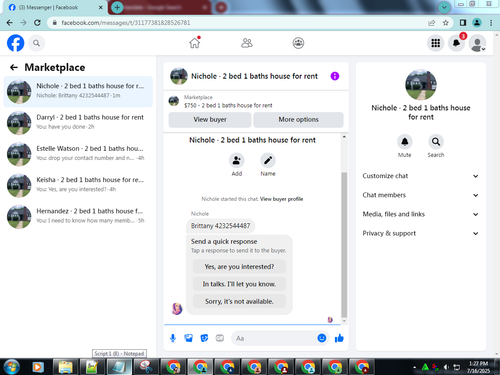
Task: Open the nine-dot Menu grid icon
Action: [435, 43]
